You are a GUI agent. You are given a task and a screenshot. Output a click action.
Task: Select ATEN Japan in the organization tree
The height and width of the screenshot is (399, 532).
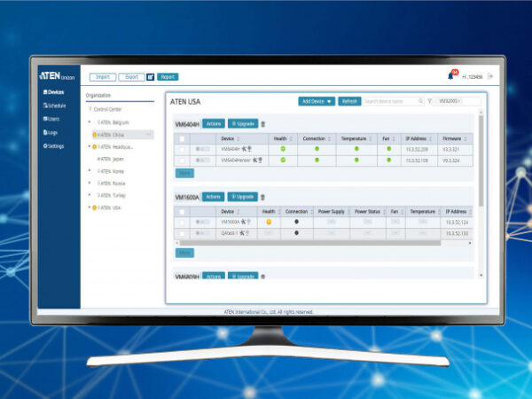point(111,159)
